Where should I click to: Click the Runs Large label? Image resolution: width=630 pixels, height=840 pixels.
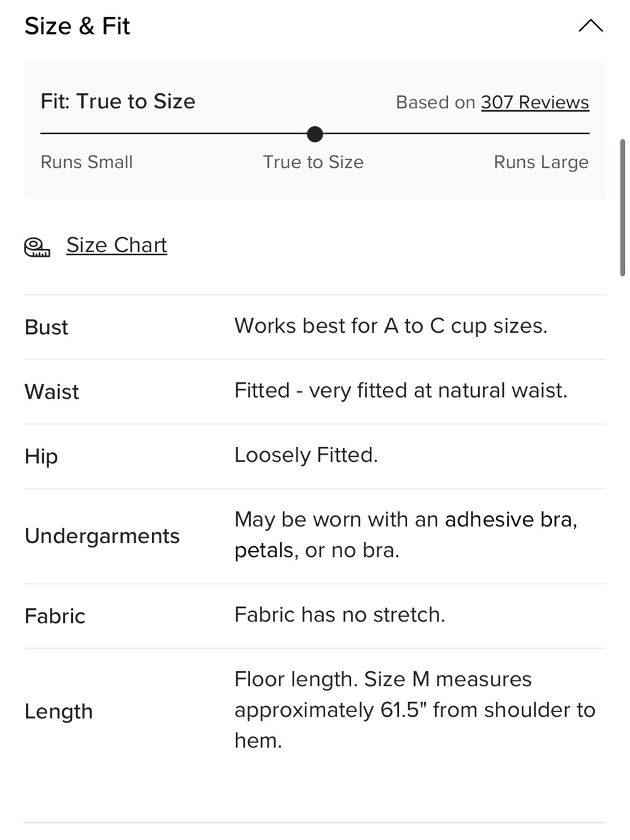pyautogui.click(x=541, y=162)
